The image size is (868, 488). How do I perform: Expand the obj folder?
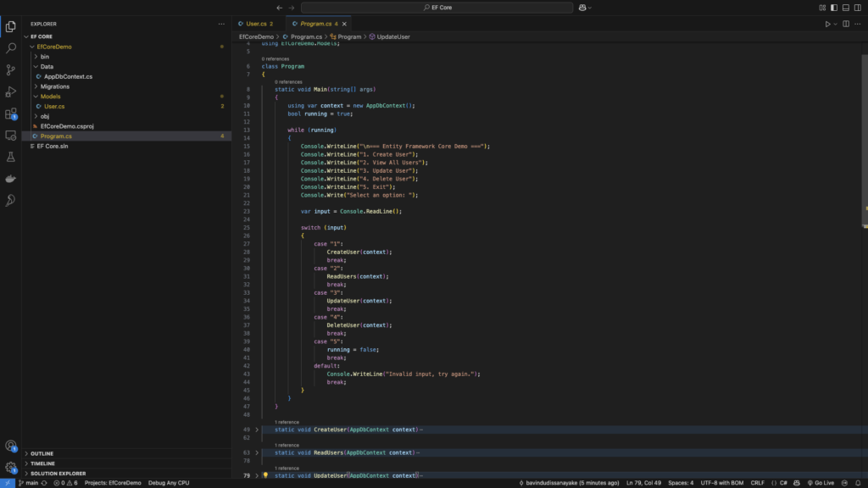coord(36,116)
